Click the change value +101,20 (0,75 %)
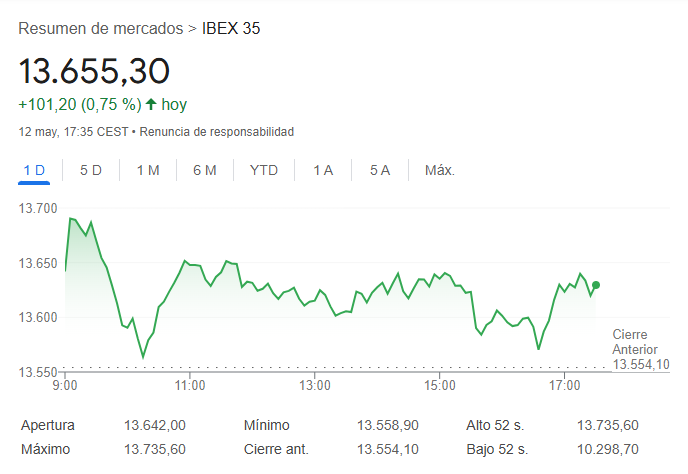Image resolution: width=688 pixels, height=474 pixels. point(80,104)
